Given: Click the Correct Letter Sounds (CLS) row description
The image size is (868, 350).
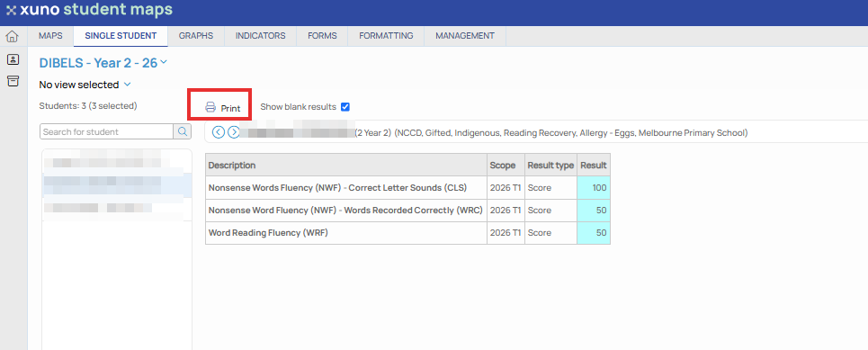Looking at the screenshot, I should 337,188.
